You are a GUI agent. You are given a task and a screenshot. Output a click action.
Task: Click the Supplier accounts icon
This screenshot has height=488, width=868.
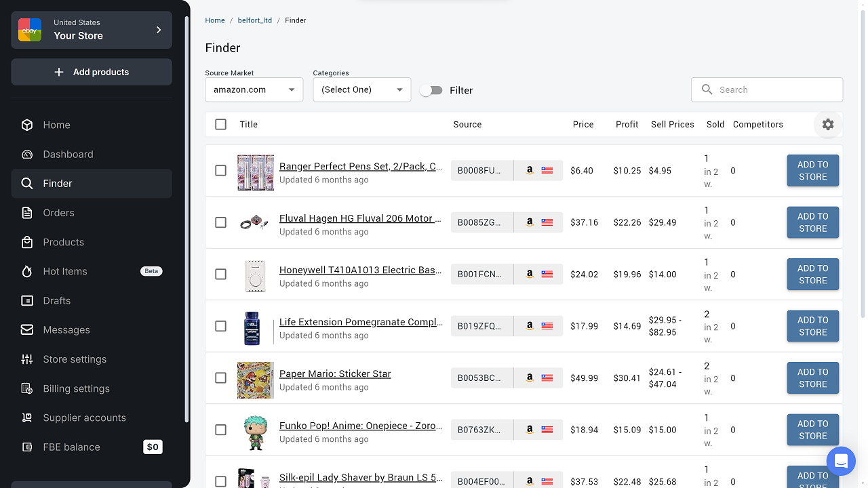(x=27, y=418)
